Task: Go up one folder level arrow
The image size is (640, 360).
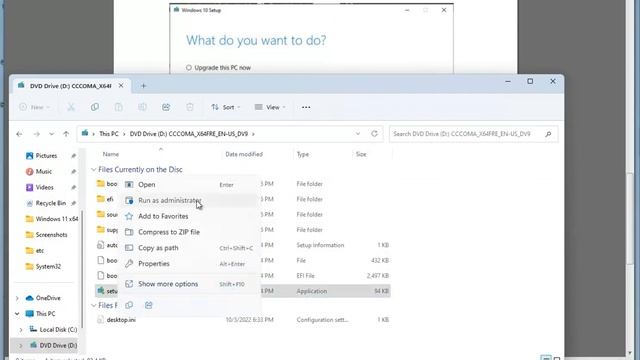Action: (66, 134)
